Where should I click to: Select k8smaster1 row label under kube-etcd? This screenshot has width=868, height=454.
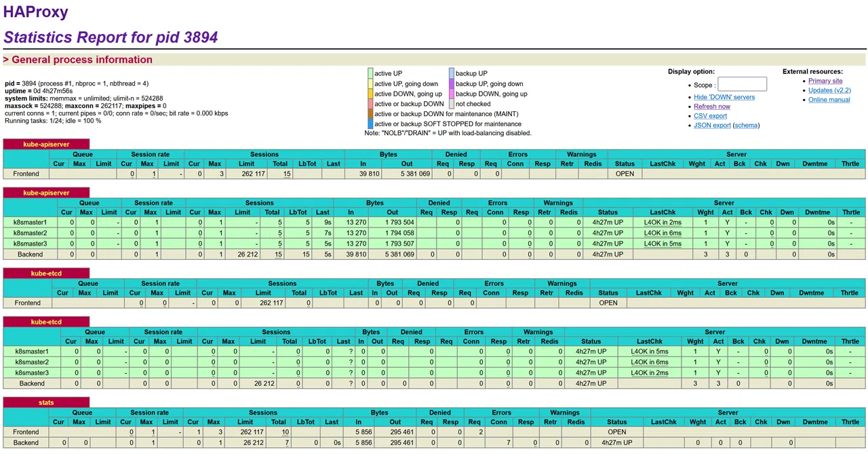[32, 352]
